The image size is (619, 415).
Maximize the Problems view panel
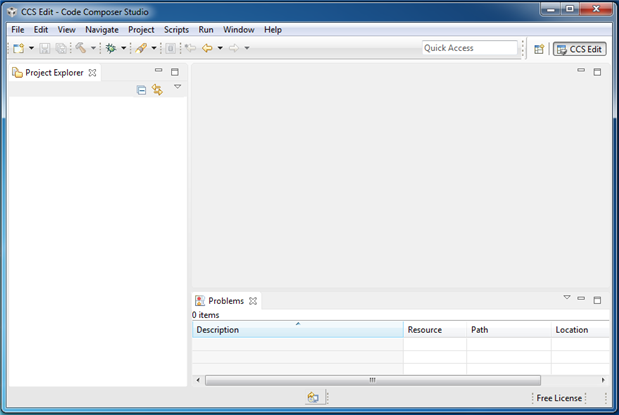coord(598,299)
